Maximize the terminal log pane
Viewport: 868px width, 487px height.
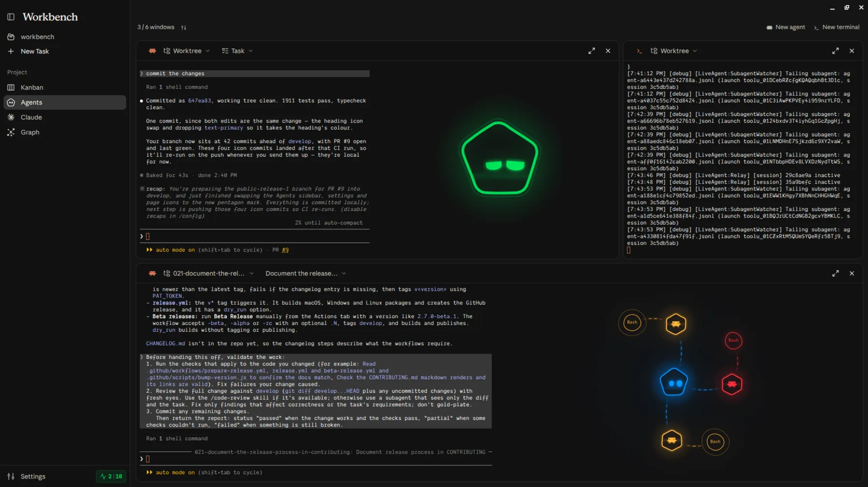point(836,51)
